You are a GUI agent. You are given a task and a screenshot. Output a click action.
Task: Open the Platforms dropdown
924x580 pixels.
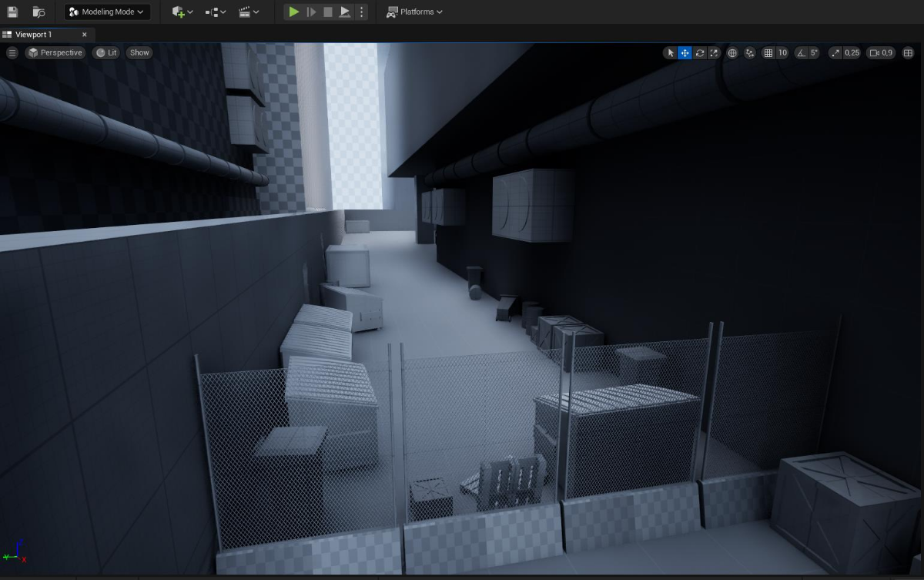[415, 12]
